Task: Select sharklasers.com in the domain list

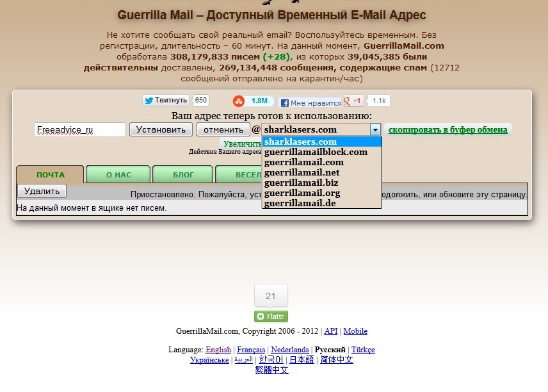Action: (x=321, y=142)
